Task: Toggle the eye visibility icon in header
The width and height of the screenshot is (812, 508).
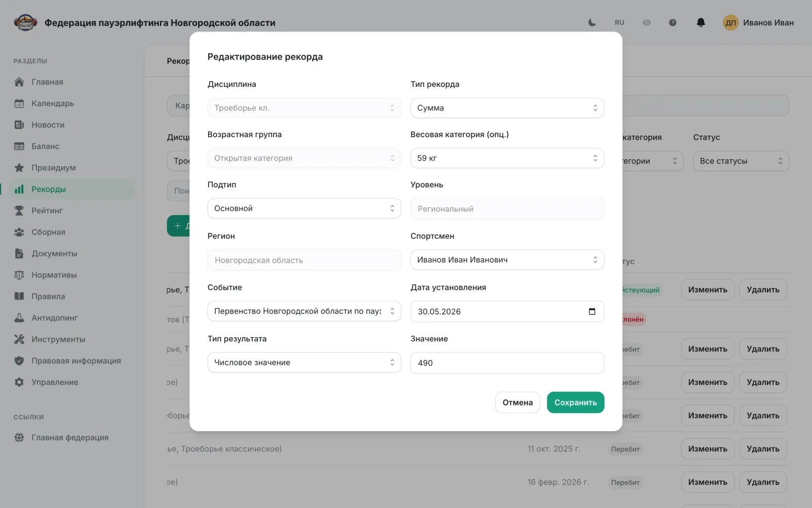Action: 647,22
